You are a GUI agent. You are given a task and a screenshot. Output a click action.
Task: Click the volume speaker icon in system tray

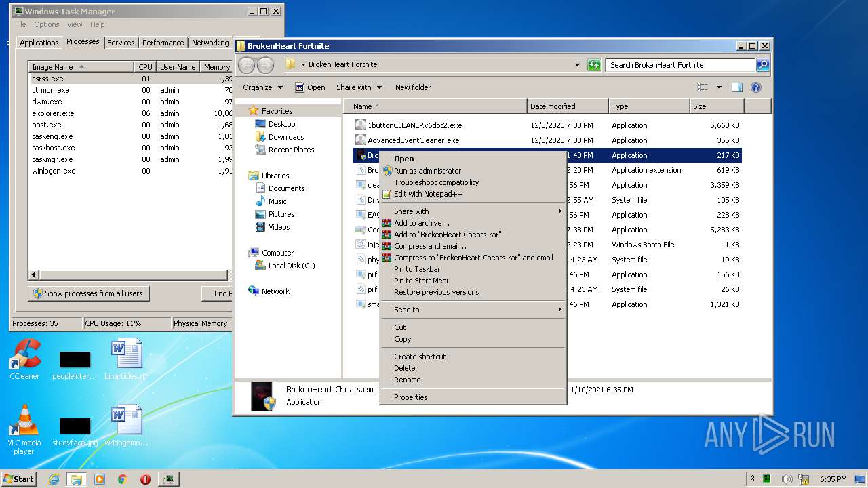tap(787, 479)
